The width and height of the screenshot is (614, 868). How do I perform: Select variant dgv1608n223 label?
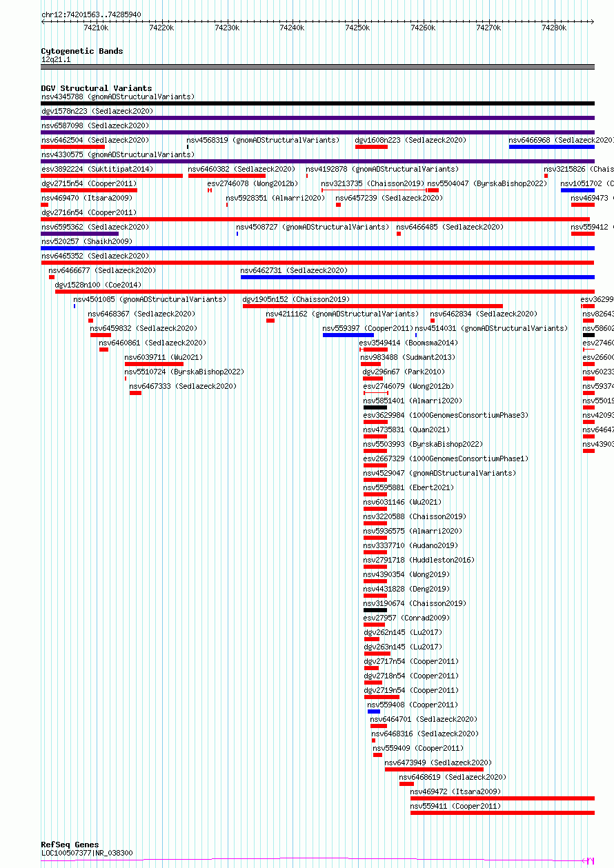coord(411,140)
